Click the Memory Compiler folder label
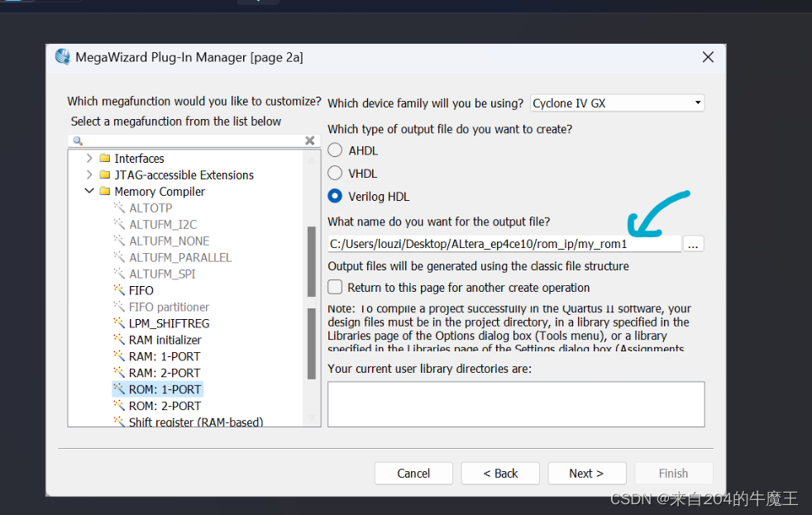 point(160,192)
